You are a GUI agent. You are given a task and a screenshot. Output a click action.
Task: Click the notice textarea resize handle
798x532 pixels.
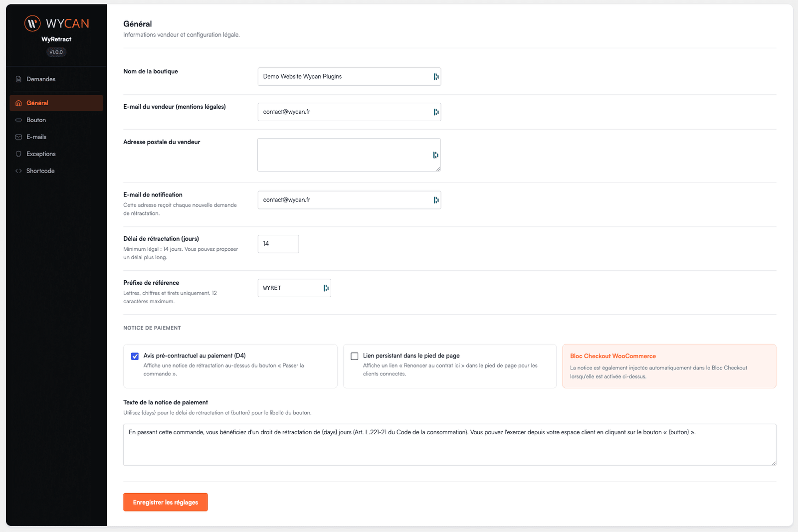click(x=774, y=463)
